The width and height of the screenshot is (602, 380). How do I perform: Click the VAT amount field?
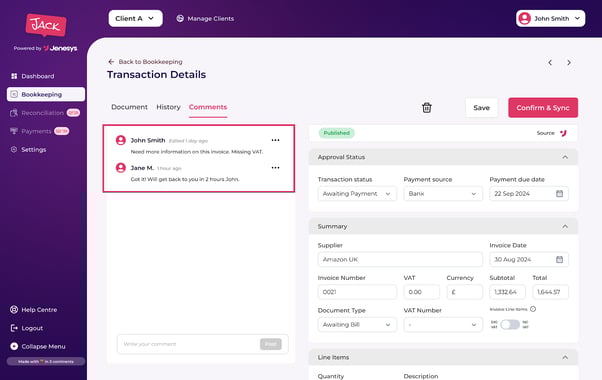coord(422,292)
